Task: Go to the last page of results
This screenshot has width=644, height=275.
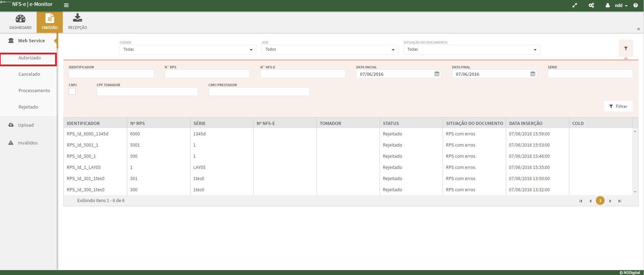Action: pyautogui.click(x=620, y=201)
